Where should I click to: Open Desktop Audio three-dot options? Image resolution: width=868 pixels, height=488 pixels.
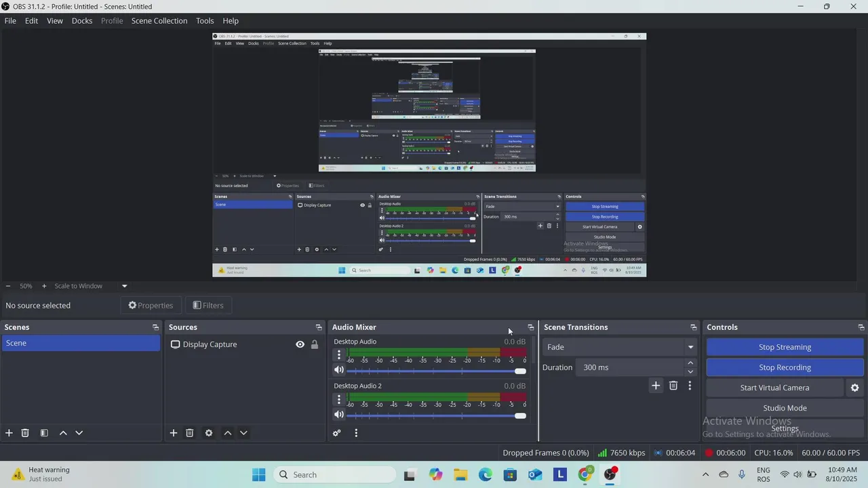(339, 355)
